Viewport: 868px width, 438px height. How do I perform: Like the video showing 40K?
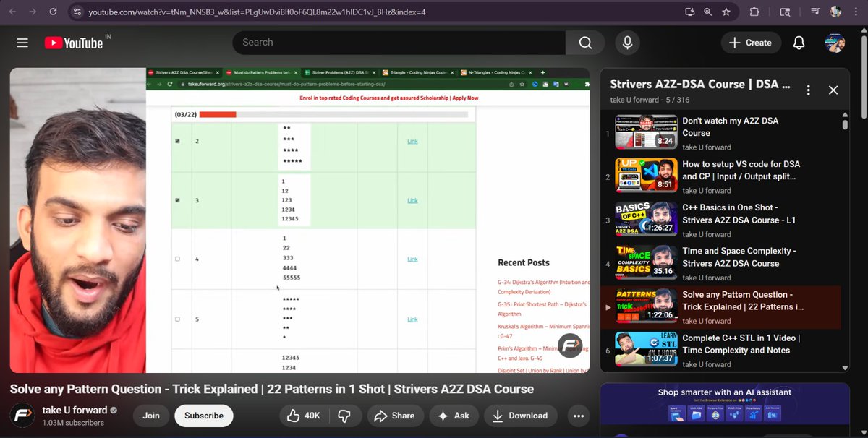(303, 416)
